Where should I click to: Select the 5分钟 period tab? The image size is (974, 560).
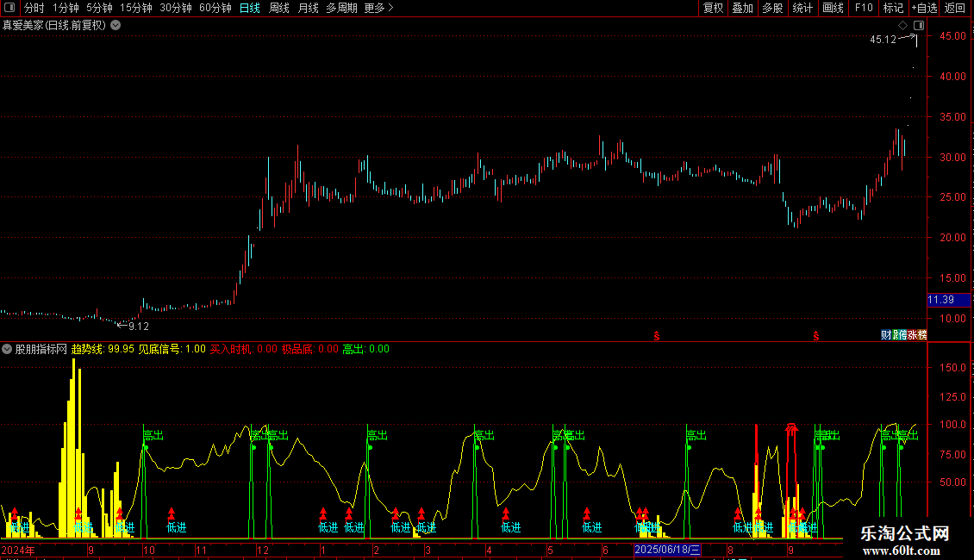99,8
